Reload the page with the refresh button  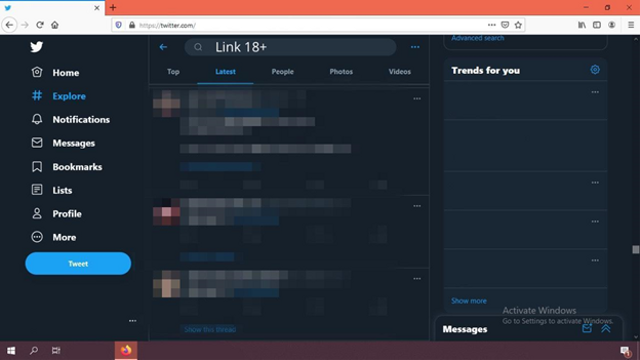point(40,25)
